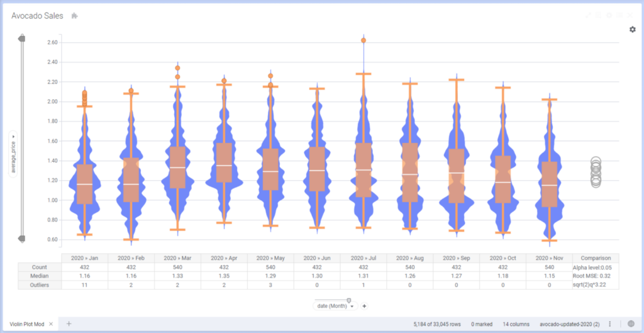Screen dimensions: 644x333
Task: Close the Violin Plot Mod tab
Action: (x=51, y=324)
